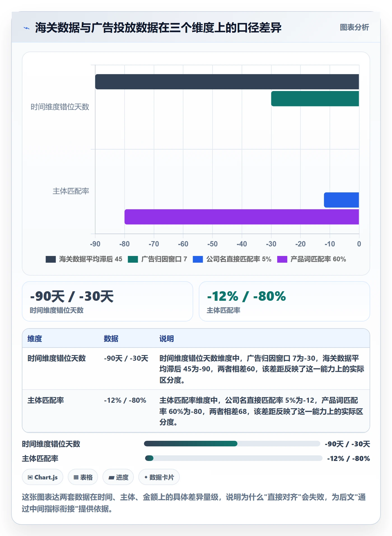Click the -90天 / -30天 data card
392x536 pixels.
(108, 301)
